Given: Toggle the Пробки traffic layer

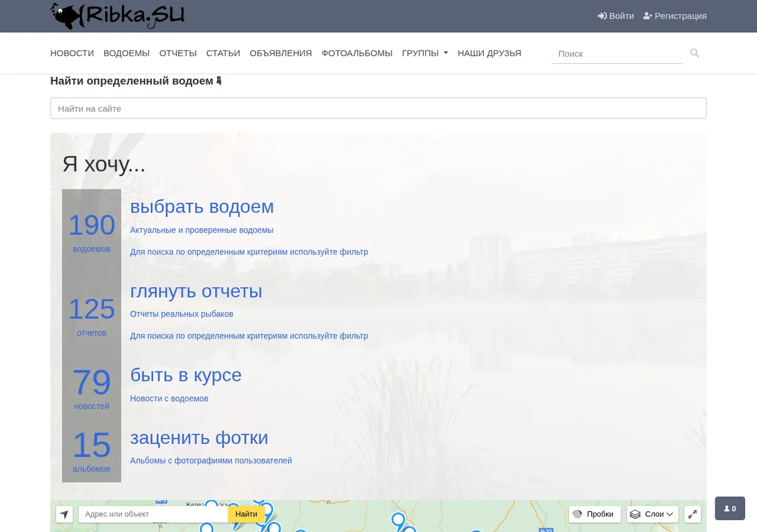Looking at the screenshot, I should (x=594, y=514).
